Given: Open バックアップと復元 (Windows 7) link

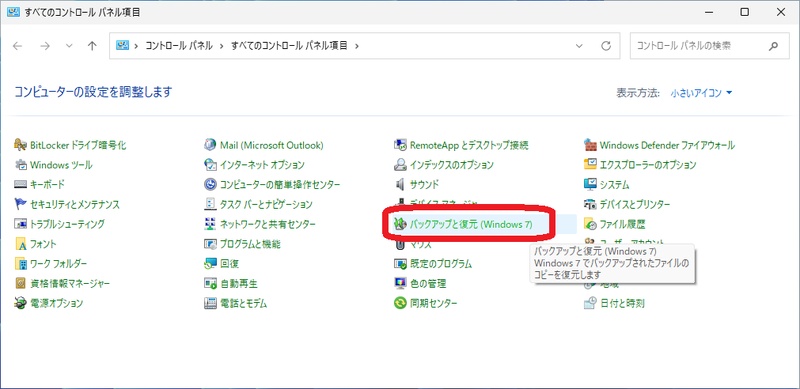Looking at the screenshot, I should pos(471,224).
